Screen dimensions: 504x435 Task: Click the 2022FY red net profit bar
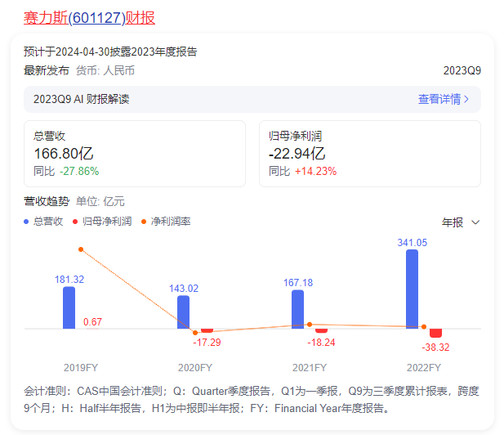[436, 333]
